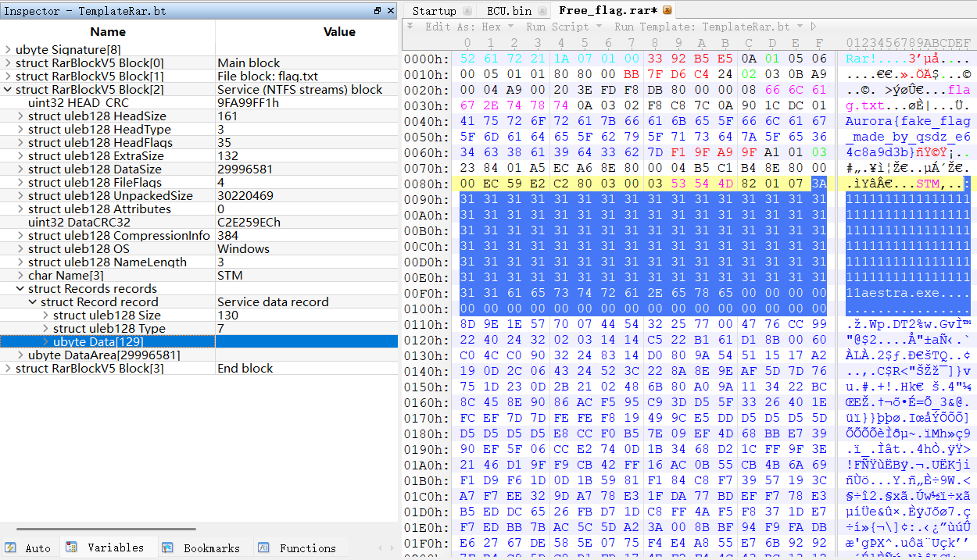Float the Inspector panel with undock icon

378,10
